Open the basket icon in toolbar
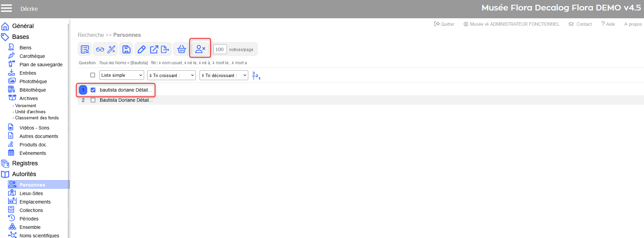 pos(182,49)
